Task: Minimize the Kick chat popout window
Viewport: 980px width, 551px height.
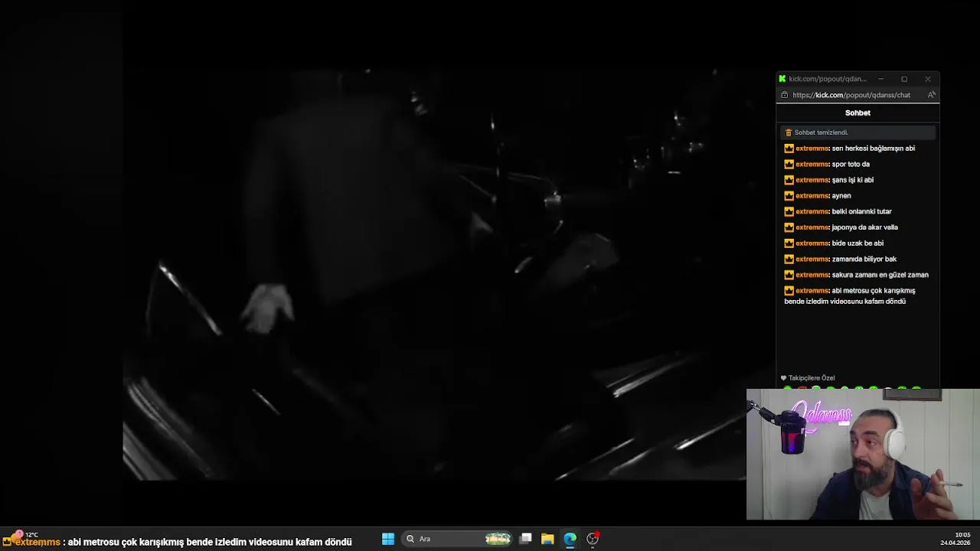Action: click(x=880, y=79)
